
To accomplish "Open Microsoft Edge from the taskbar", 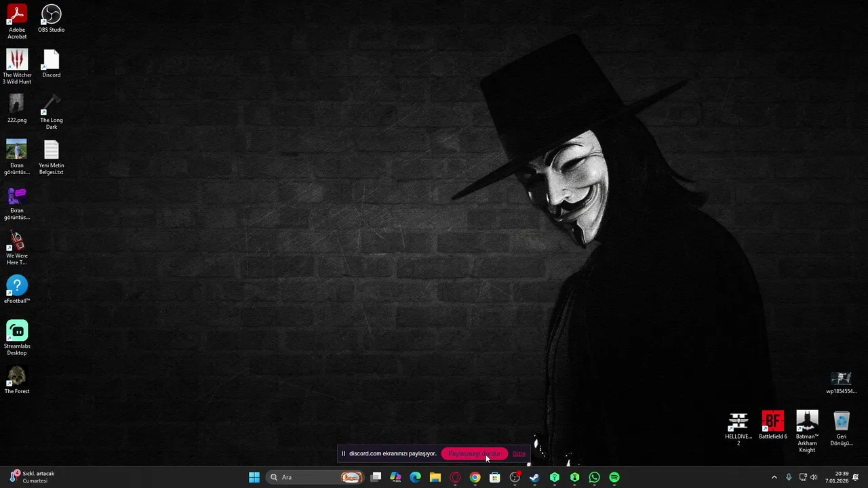I will click(416, 477).
